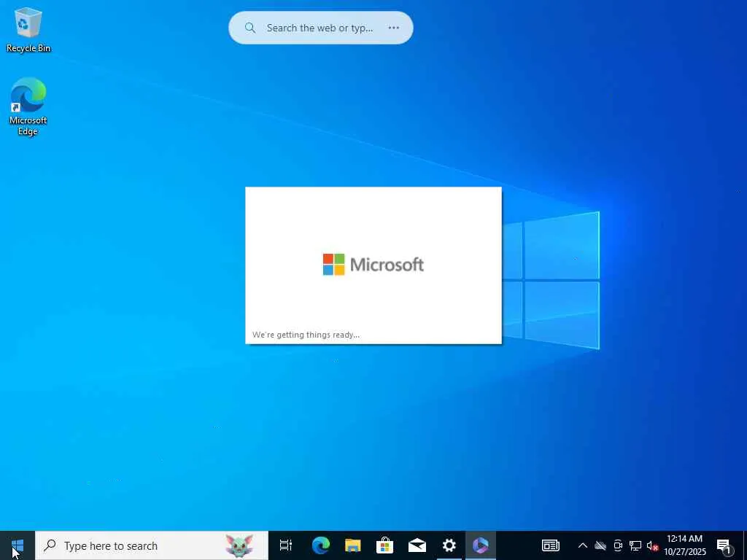Viewport: 747px width, 560px height.
Task: Switch to the Settings gear taskbar app
Action: click(x=449, y=545)
